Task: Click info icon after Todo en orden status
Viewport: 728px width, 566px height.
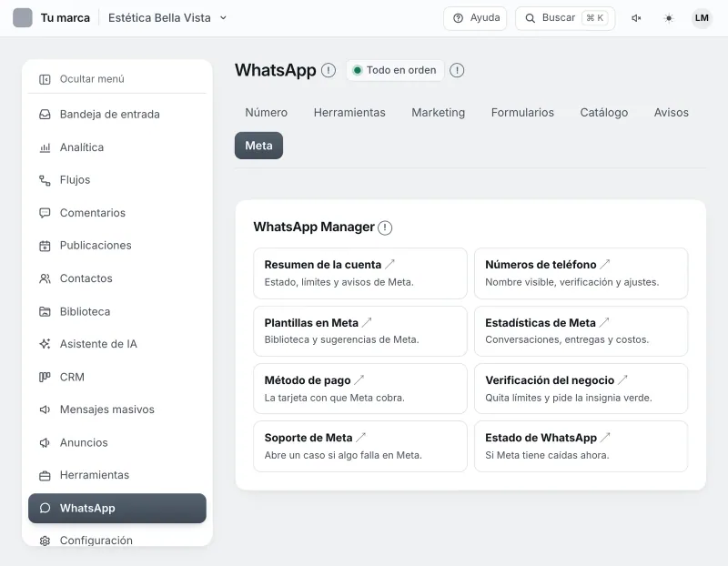Action: [x=457, y=70]
